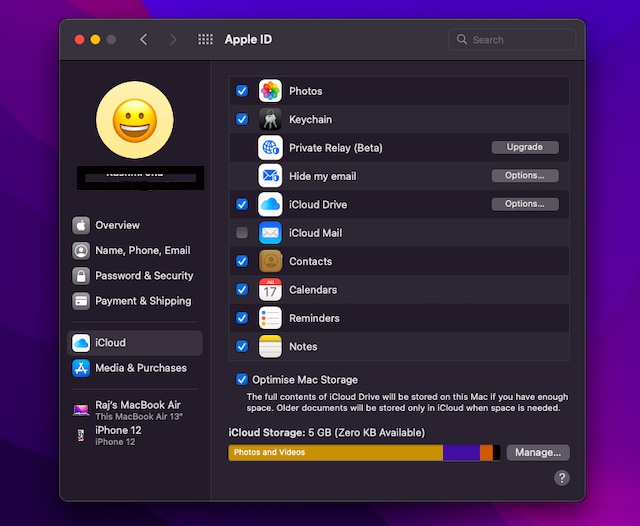The image size is (640, 526).
Task: Click the iPhone 12 device icon
Action: 81,435
